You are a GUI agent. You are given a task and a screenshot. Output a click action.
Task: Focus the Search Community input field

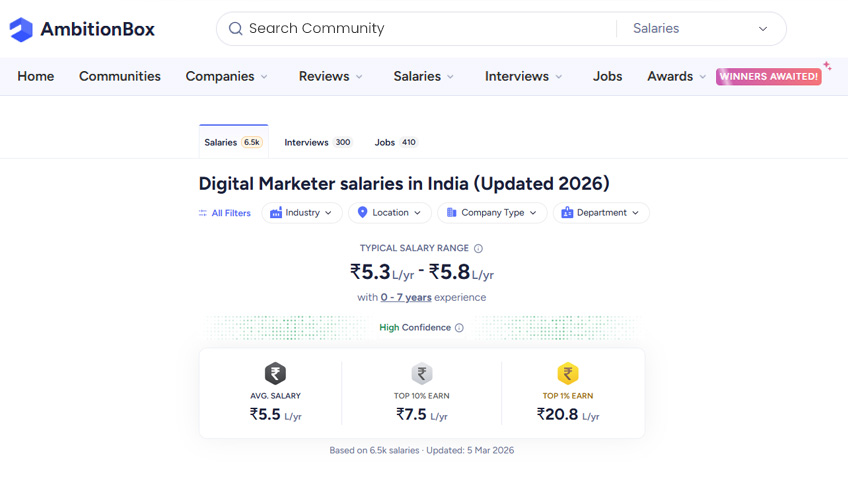click(x=416, y=29)
